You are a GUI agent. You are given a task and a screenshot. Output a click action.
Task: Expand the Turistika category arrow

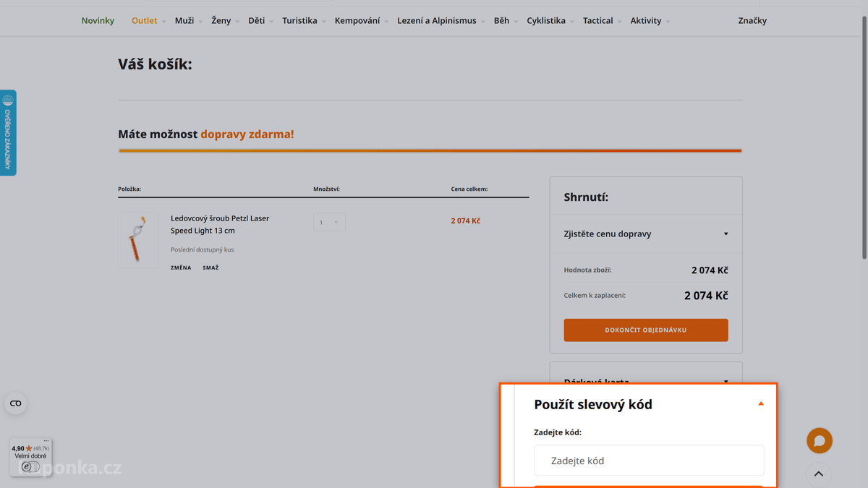(x=323, y=22)
